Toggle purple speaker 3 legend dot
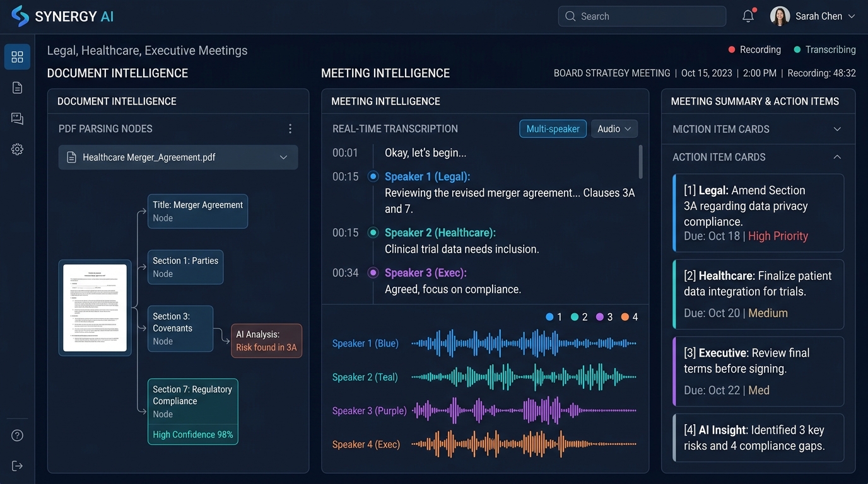 [600, 317]
